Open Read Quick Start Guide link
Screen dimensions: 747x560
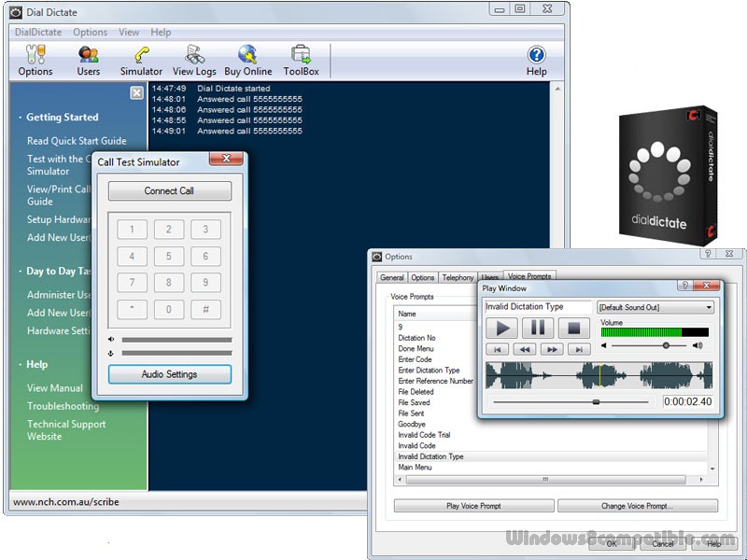(x=77, y=141)
